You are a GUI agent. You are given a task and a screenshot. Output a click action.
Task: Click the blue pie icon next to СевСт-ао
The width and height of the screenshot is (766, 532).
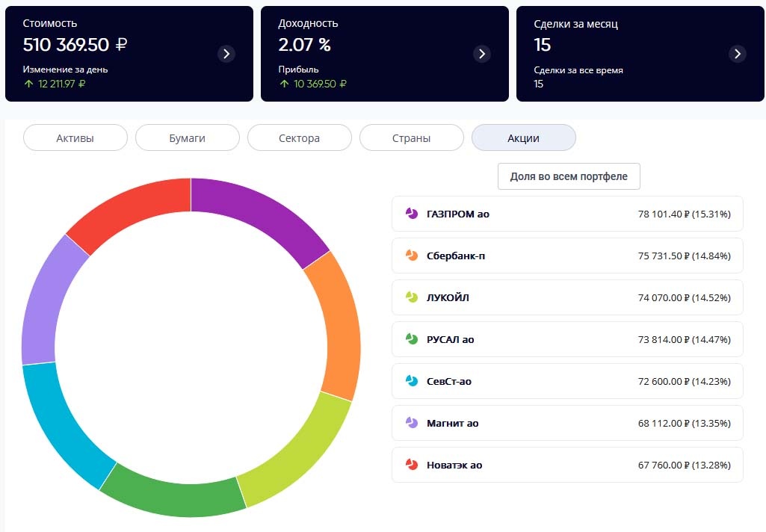412,381
